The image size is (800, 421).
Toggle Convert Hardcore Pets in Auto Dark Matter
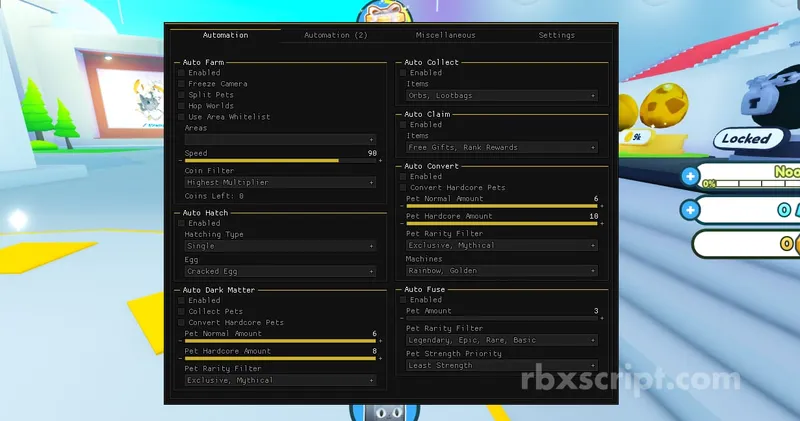click(x=181, y=323)
